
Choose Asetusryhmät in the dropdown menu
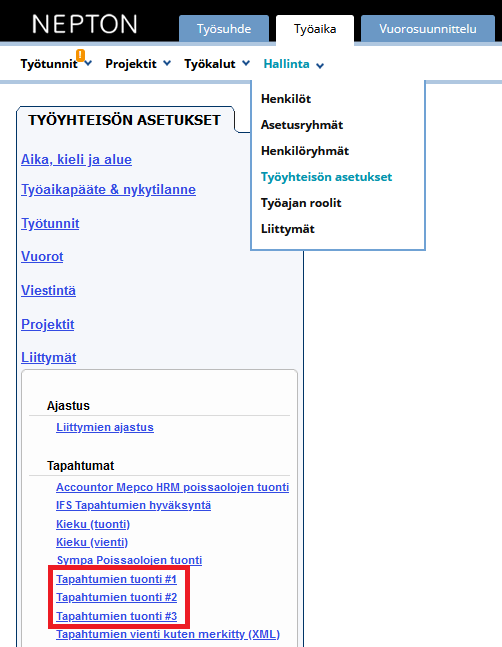[x=302, y=125]
